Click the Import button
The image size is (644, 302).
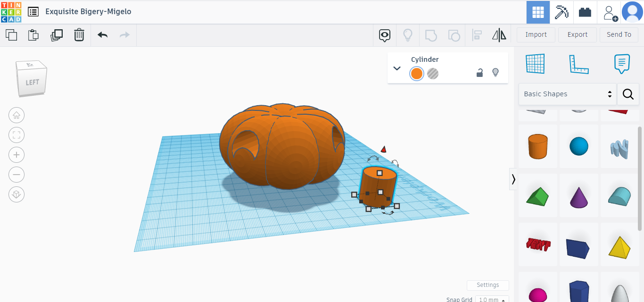[x=536, y=34]
